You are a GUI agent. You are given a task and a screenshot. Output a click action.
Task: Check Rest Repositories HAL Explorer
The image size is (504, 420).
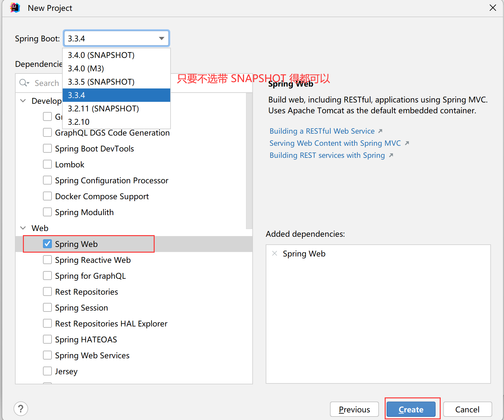[x=47, y=323]
